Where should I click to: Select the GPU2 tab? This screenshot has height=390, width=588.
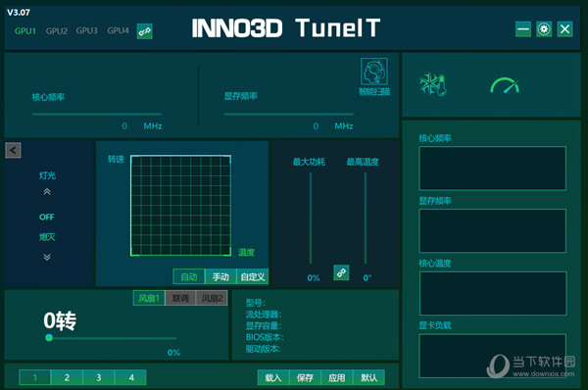(57, 31)
